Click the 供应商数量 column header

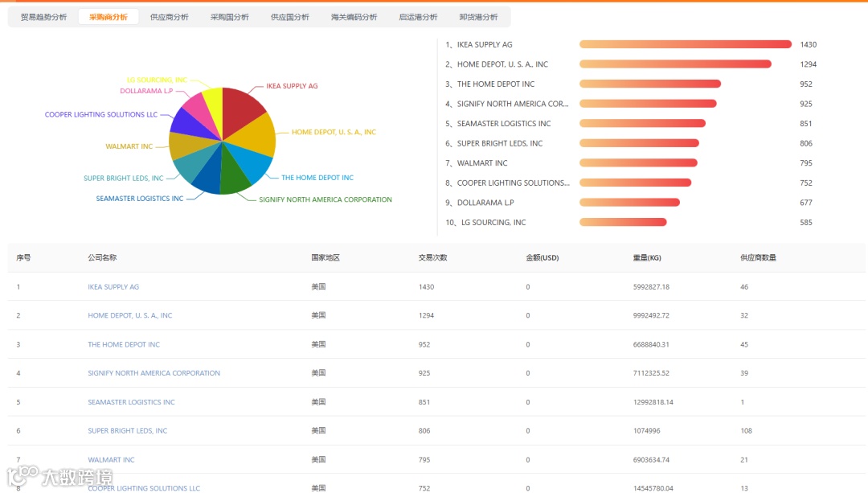click(758, 257)
